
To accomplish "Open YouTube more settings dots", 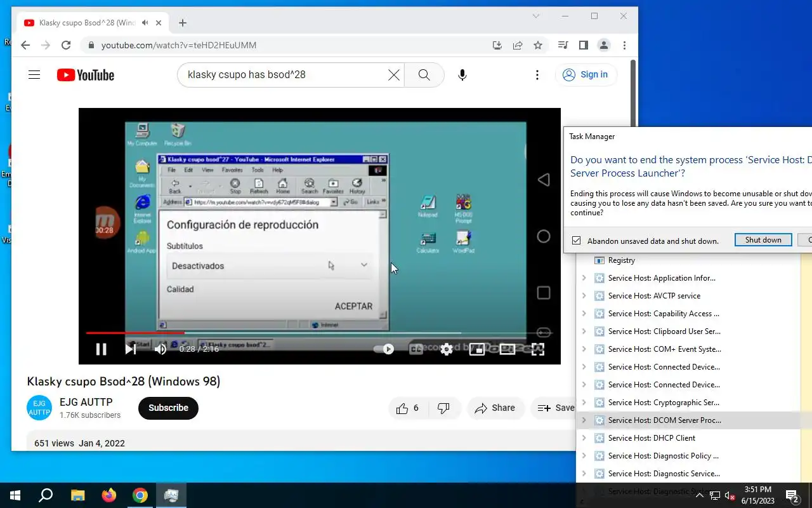I will click(537, 75).
